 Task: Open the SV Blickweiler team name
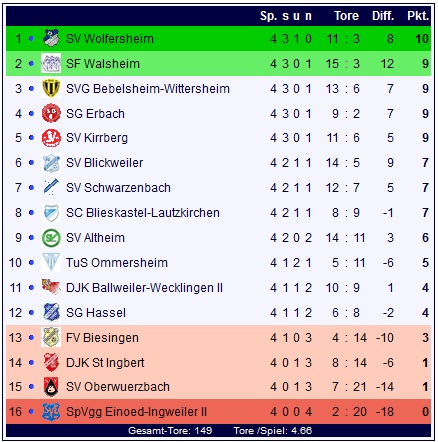click(105, 163)
